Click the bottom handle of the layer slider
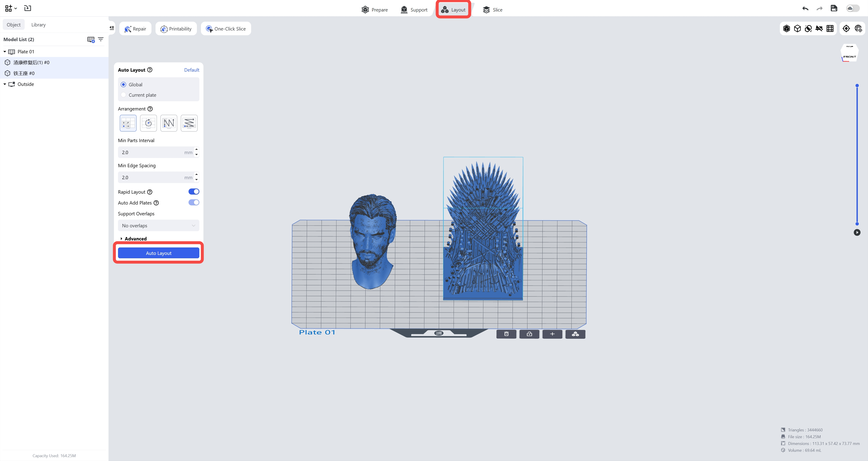This screenshot has height=461, width=868. click(857, 224)
